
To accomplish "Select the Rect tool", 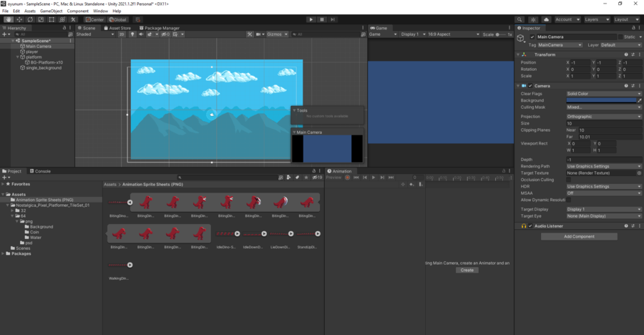I will [x=52, y=19].
